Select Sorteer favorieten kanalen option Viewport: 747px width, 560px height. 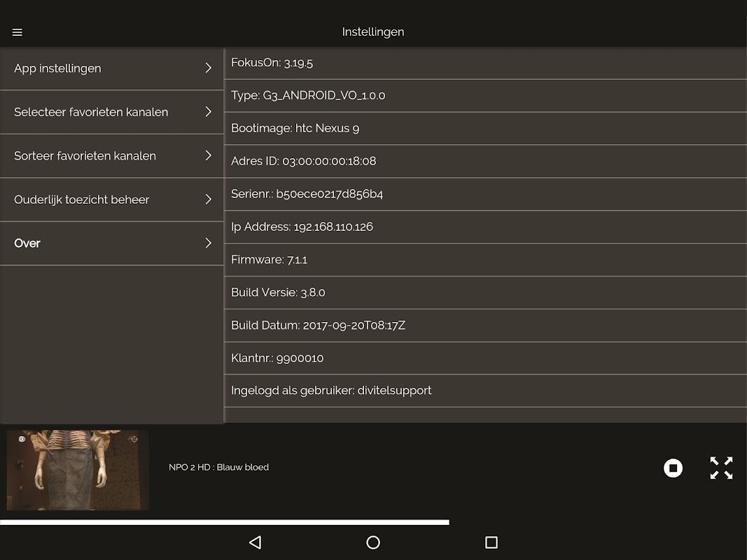111,155
